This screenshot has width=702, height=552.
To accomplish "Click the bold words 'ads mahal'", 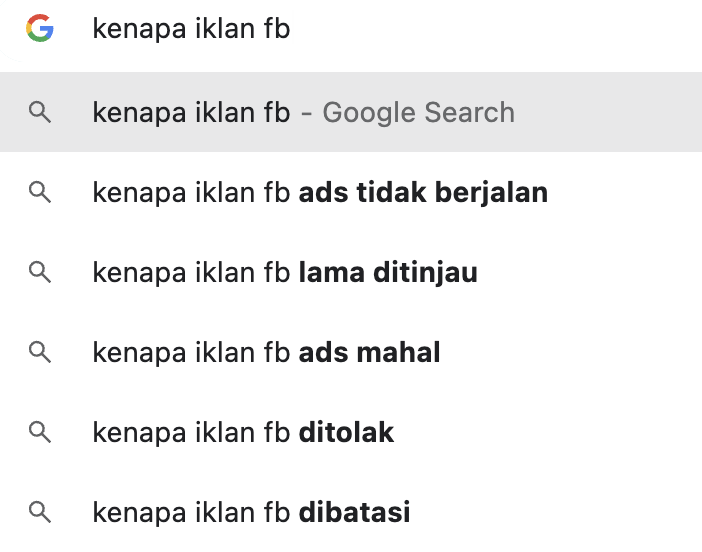I will [369, 352].
